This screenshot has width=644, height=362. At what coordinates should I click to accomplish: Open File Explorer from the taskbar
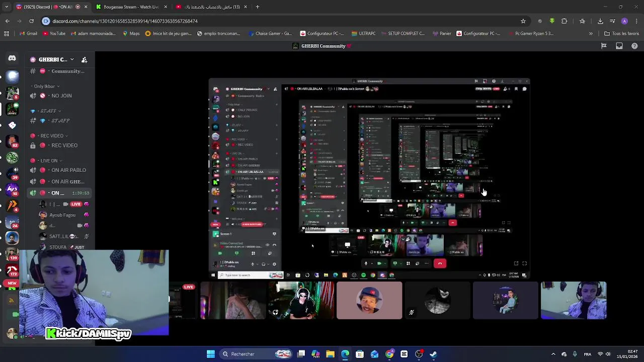click(330, 354)
